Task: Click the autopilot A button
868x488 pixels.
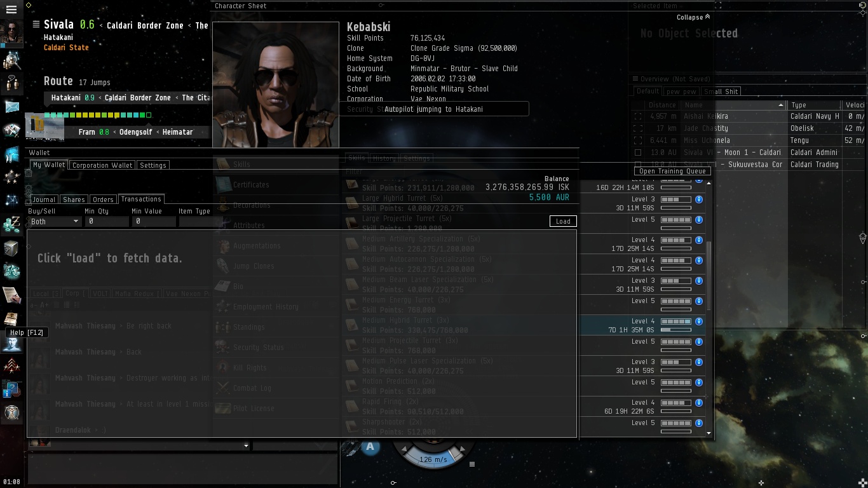Action: click(370, 447)
